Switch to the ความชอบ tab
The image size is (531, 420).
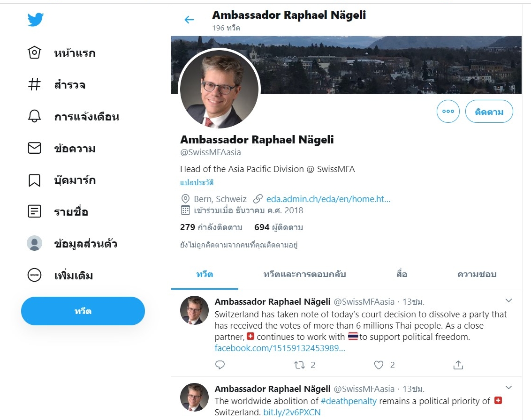477,274
